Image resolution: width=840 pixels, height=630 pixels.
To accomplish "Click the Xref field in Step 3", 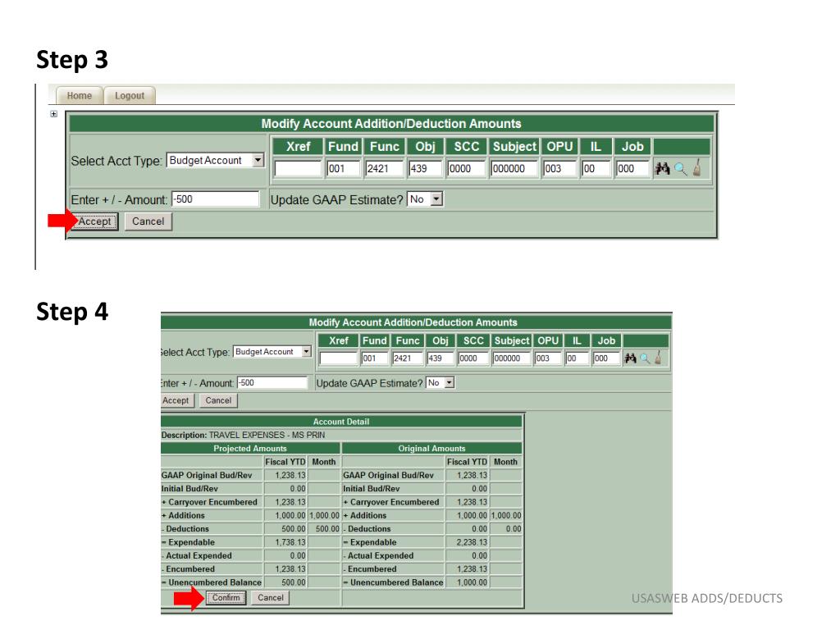I will pos(298,168).
